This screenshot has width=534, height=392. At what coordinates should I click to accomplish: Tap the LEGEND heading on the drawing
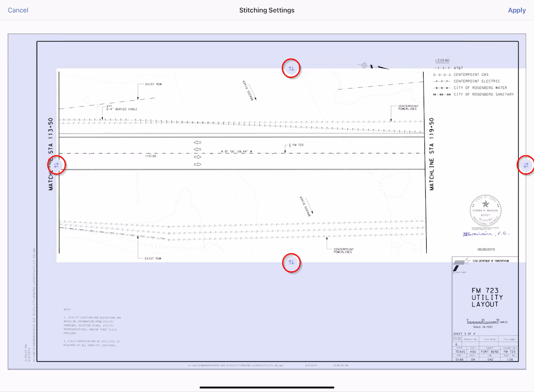[x=442, y=60]
